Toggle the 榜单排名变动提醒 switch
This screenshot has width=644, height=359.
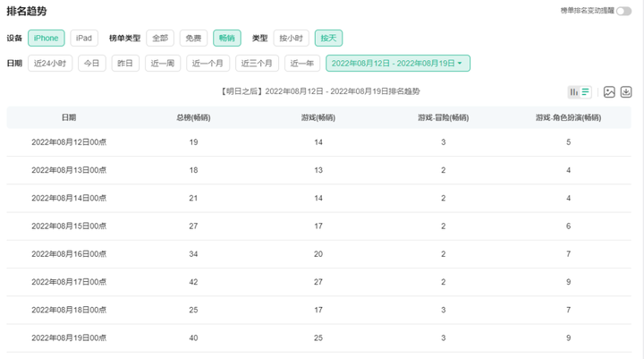[624, 11]
